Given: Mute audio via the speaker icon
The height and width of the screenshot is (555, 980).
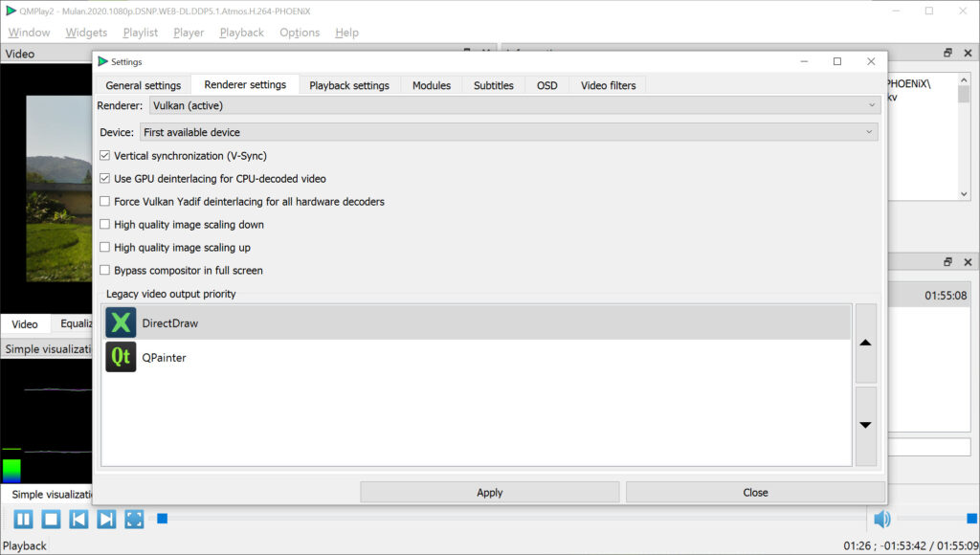Looking at the screenshot, I should point(881,519).
